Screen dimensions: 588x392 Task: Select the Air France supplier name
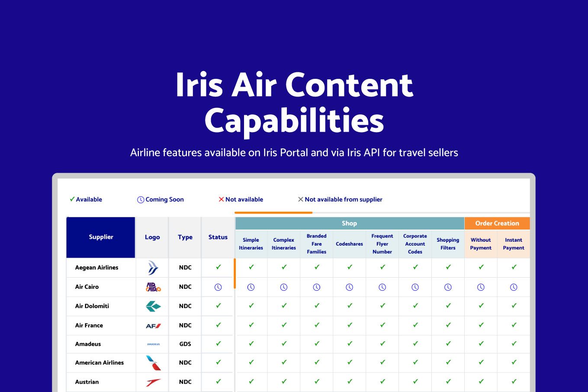[89, 325]
